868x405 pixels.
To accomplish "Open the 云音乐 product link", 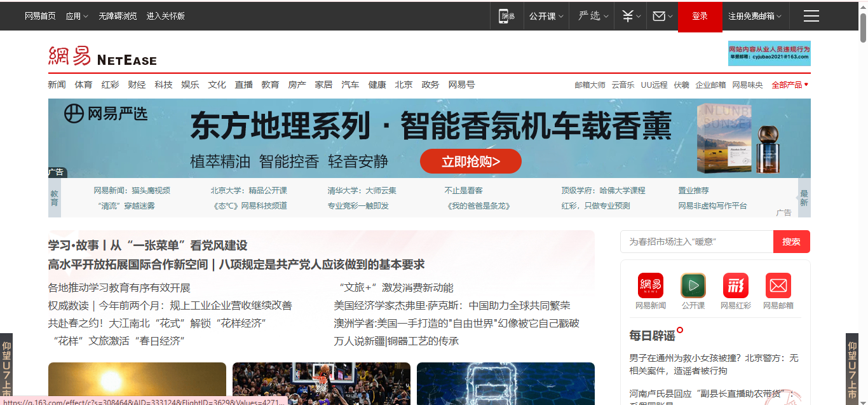I will coord(623,85).
